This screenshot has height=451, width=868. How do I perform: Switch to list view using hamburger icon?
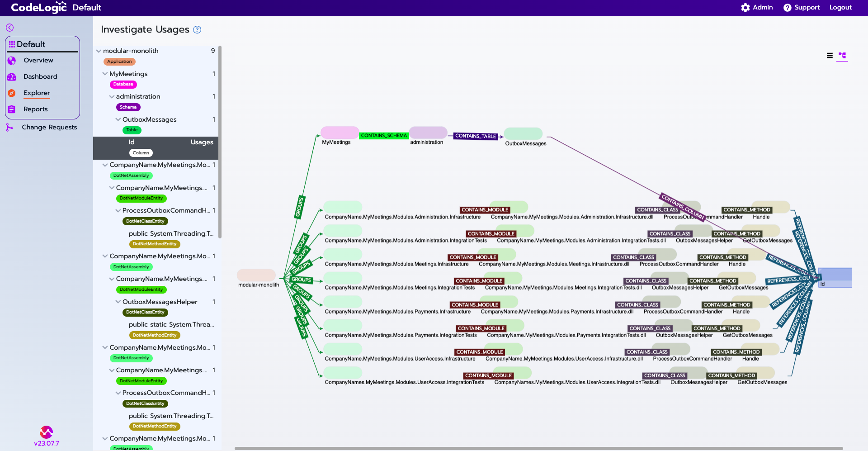830,56
